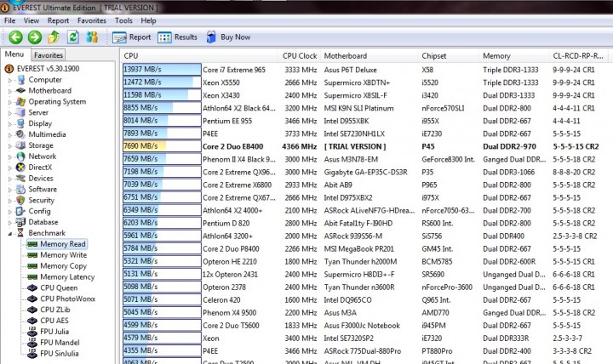Screen dimensions: 613x364
Task: Click the Operating System Windows flag icon
Action: 20,102
